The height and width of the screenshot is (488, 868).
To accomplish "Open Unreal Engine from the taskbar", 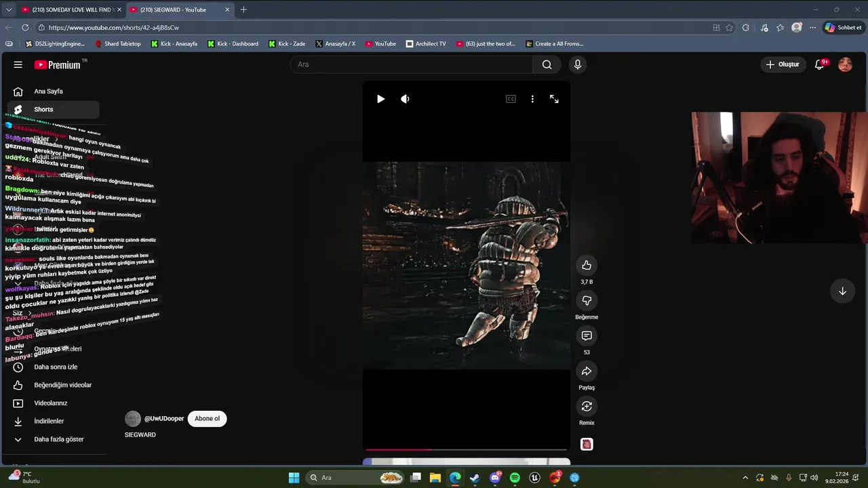I will pos(534,478).
